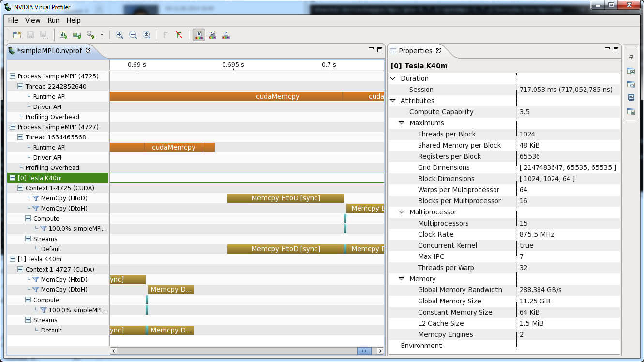
Task: Open the View menu
Action: tap(33, 20)
